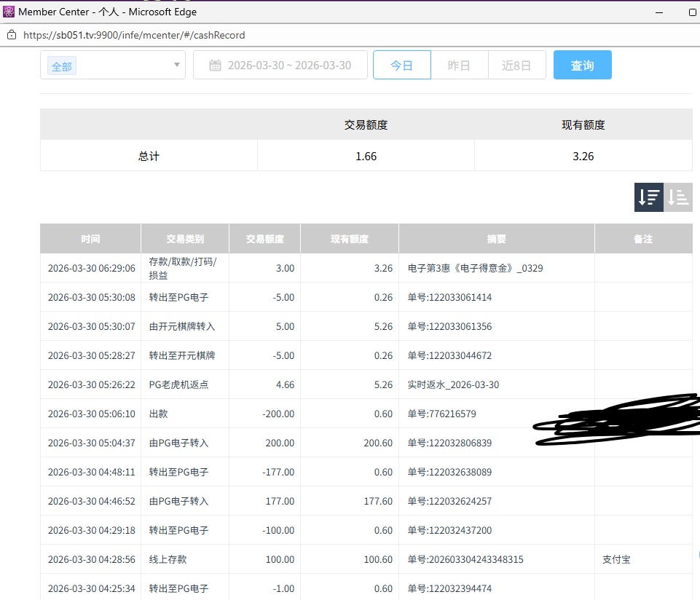700x600 pixels.
Task: Click the Member Center app icon in title bar
Action: 9,12
